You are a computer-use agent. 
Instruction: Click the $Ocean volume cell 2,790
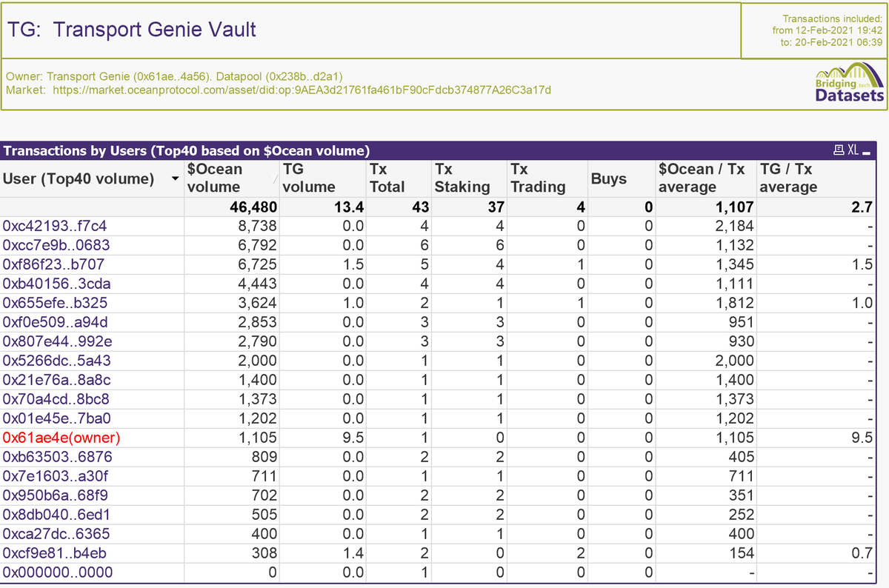click(257, 341)
